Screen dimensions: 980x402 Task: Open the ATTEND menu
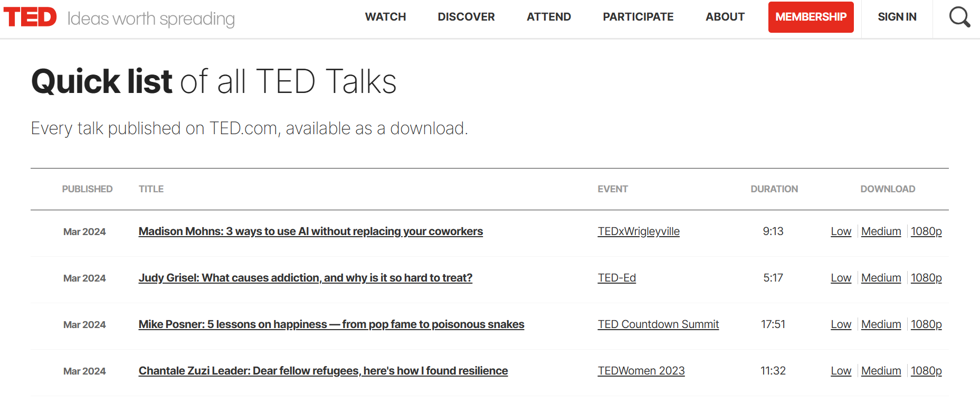(x=548, y=17)
